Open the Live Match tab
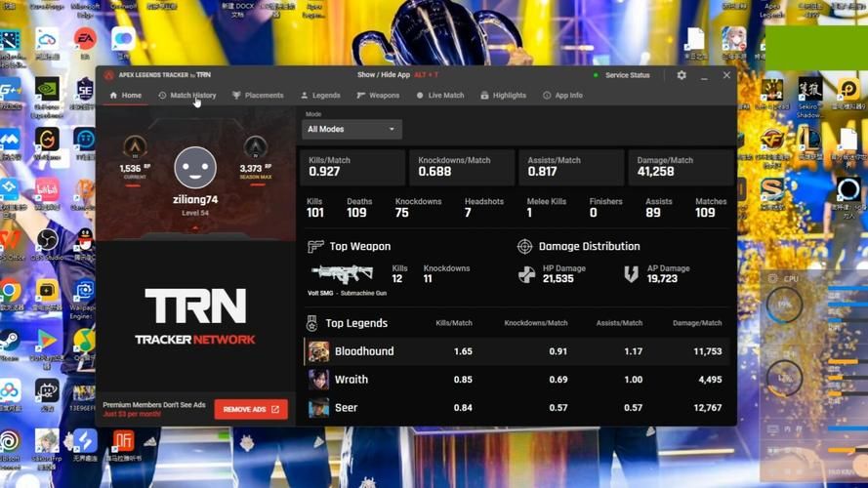This screenshot has height=488, width=868. pos(440,96)
